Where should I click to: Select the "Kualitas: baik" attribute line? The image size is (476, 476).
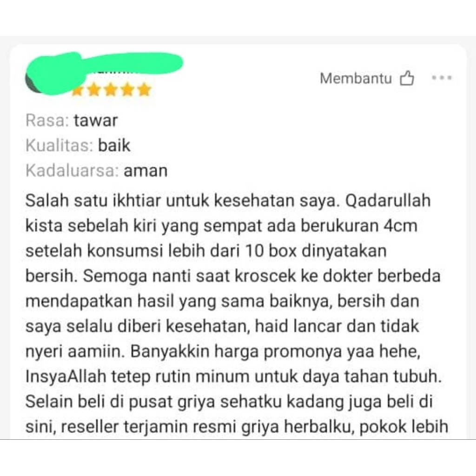click(x=78, y=145)
